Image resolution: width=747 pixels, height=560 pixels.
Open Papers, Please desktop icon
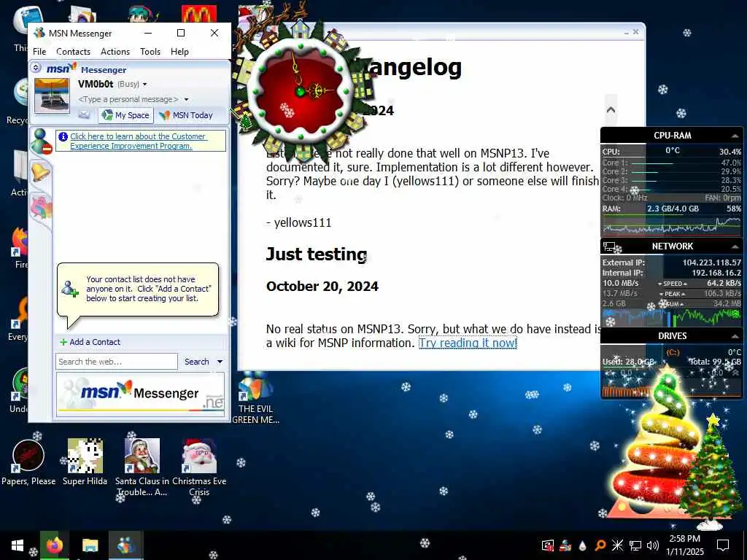28,462
